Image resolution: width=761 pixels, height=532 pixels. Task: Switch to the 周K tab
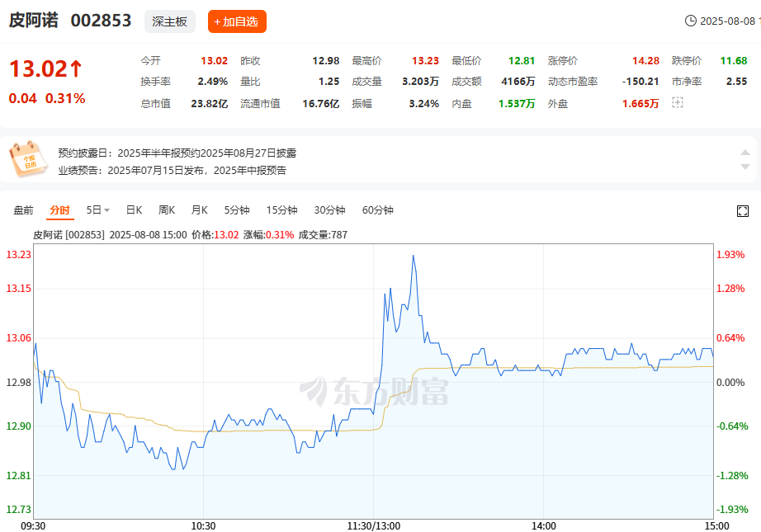[167, 210]
